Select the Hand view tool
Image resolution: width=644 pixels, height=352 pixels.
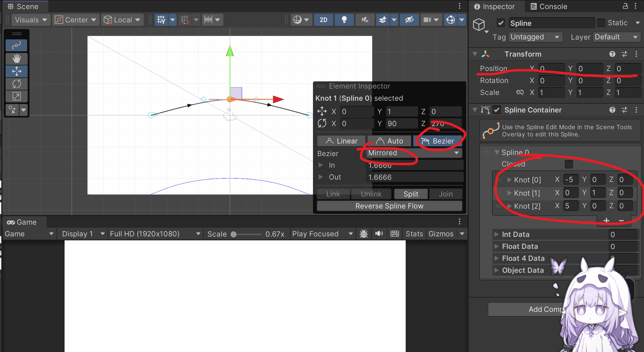[16, 58]
